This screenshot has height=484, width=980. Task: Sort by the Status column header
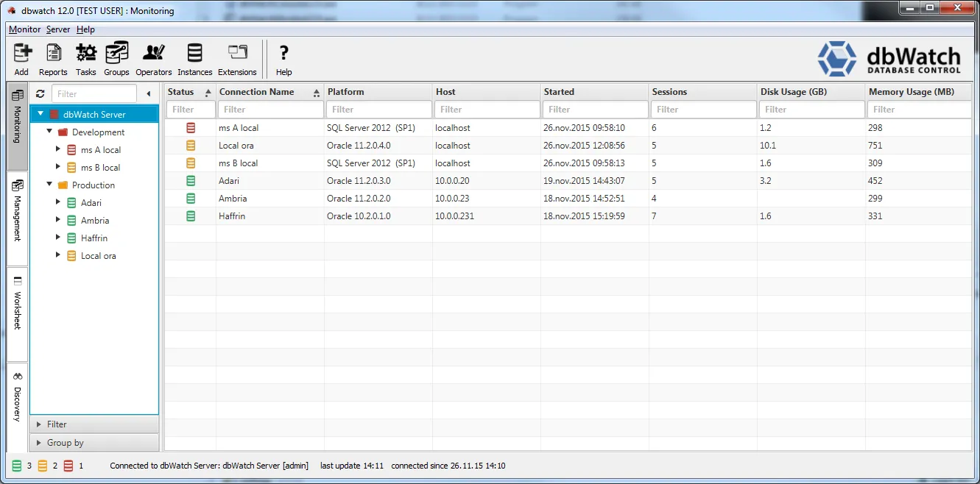(x=190, y=92)
